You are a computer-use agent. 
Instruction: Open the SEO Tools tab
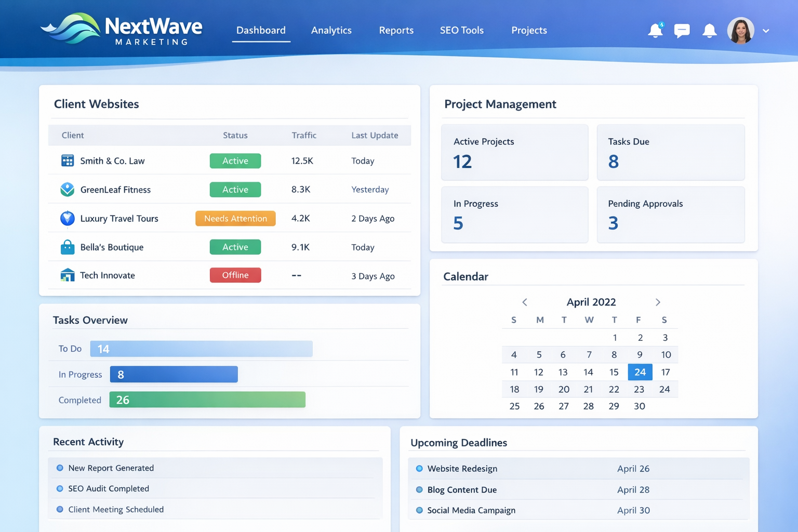click(x=462, y=30)
